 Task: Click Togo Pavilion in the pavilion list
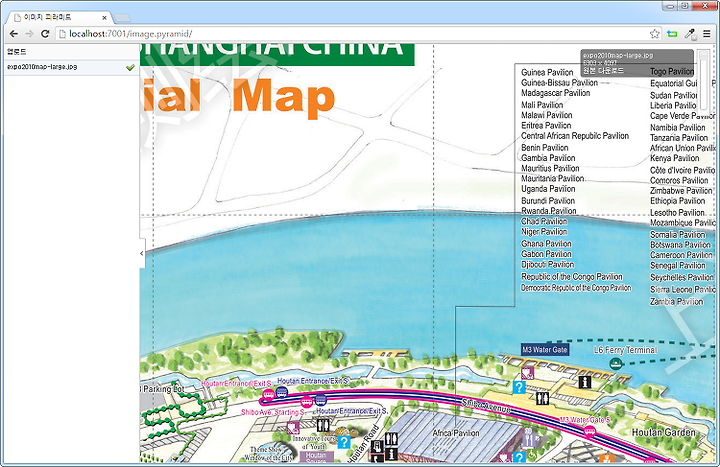pyautogui.click(x=672, y=71)
